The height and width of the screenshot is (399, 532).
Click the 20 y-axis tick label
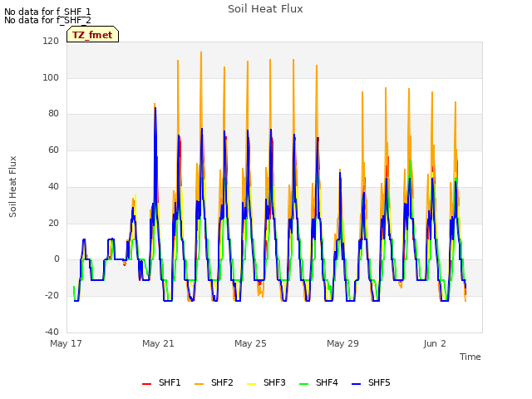point(53,224)
